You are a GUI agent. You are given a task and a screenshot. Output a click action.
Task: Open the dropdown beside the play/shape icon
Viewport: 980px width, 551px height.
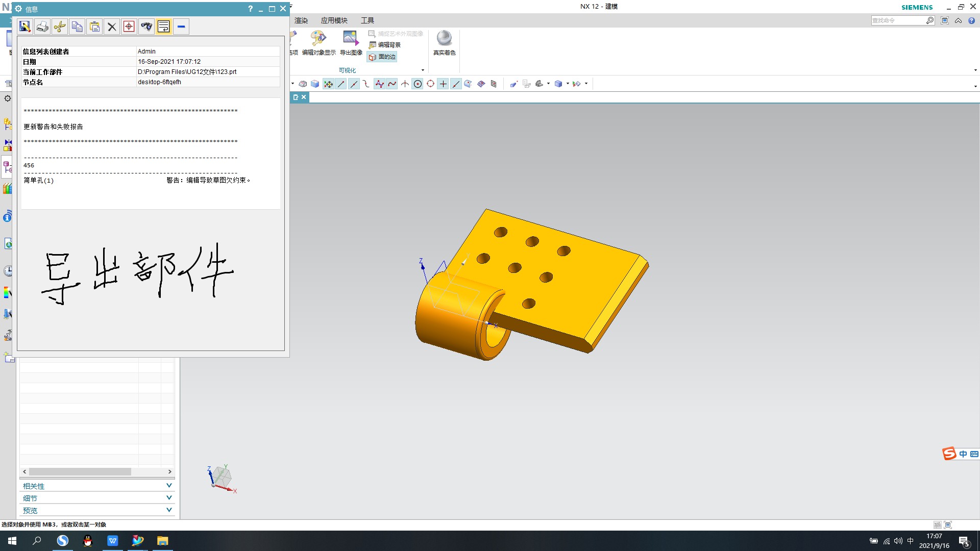[586, 84]
